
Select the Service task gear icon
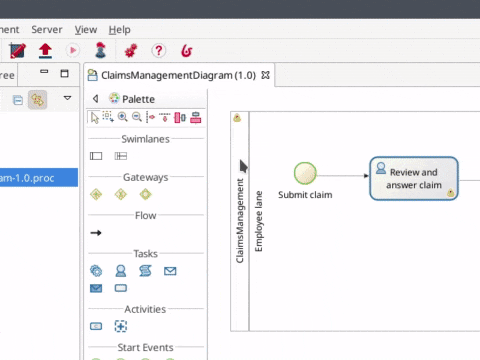pos(96,271)
